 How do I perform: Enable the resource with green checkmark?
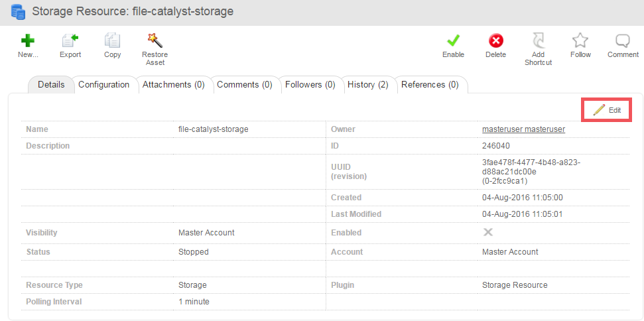click(x=454, y=40)
